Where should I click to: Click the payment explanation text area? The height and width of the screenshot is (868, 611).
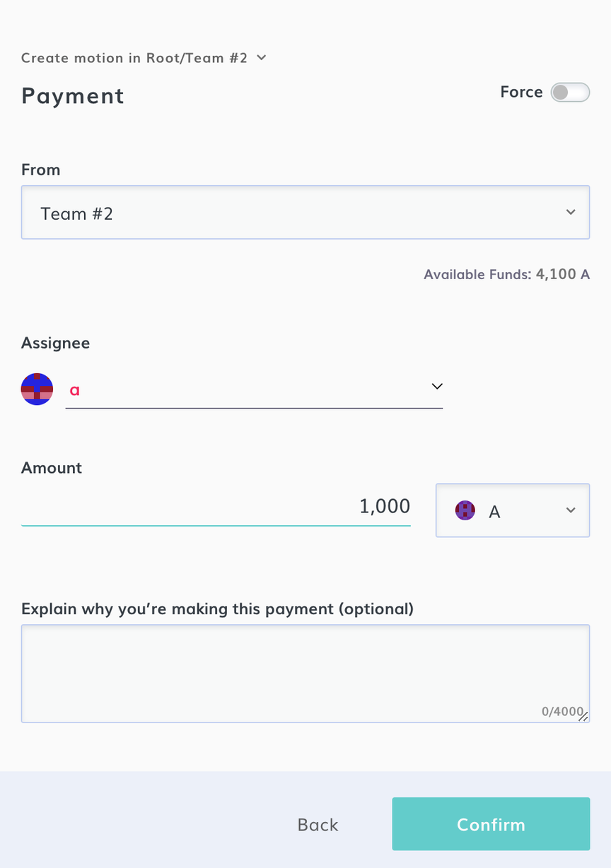pos(305,674)
